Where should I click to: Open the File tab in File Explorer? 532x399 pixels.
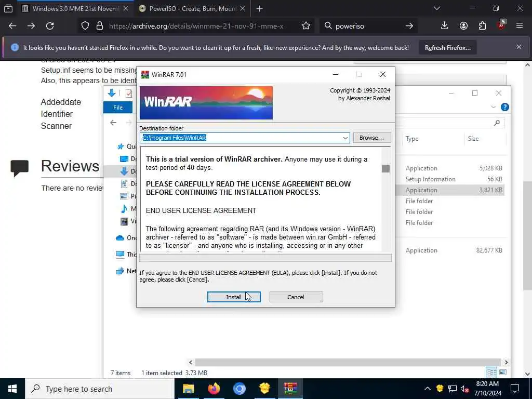(x=118, y=108)
